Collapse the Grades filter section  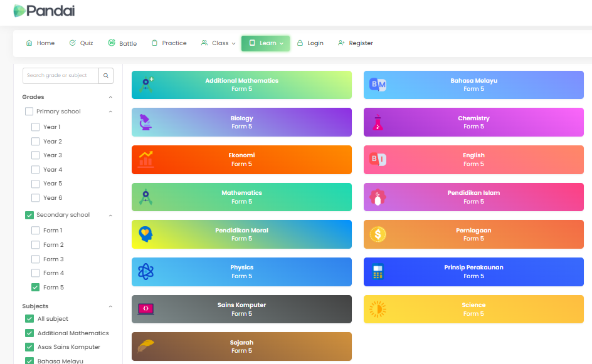(110, 97)
